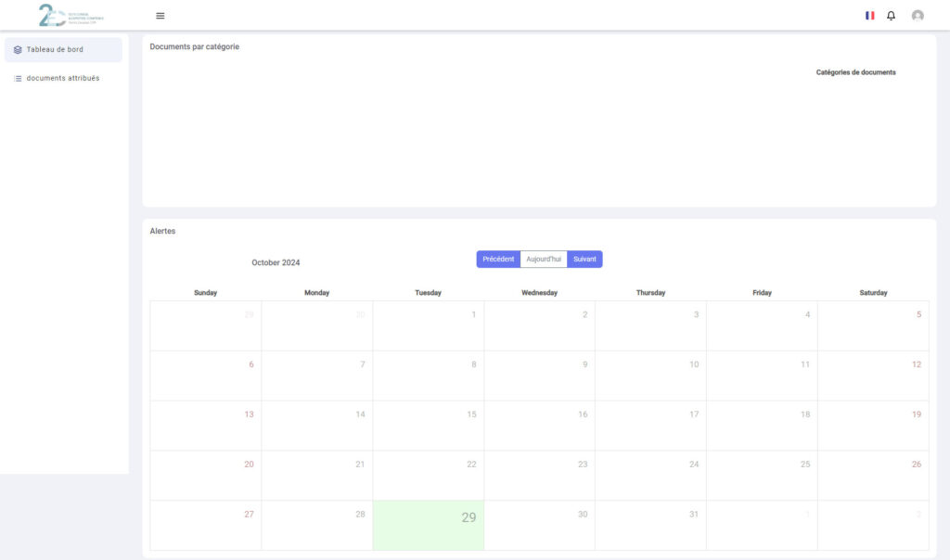The image size is (950, 560).
Task: Click the documents attribués list icon
Action: pos(18,79)
